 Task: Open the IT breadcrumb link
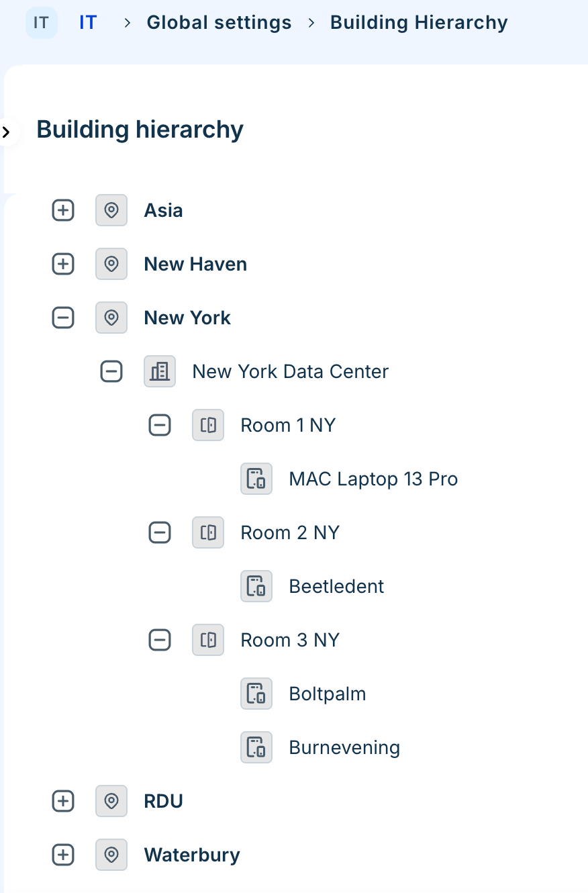(x=88, y=23)
